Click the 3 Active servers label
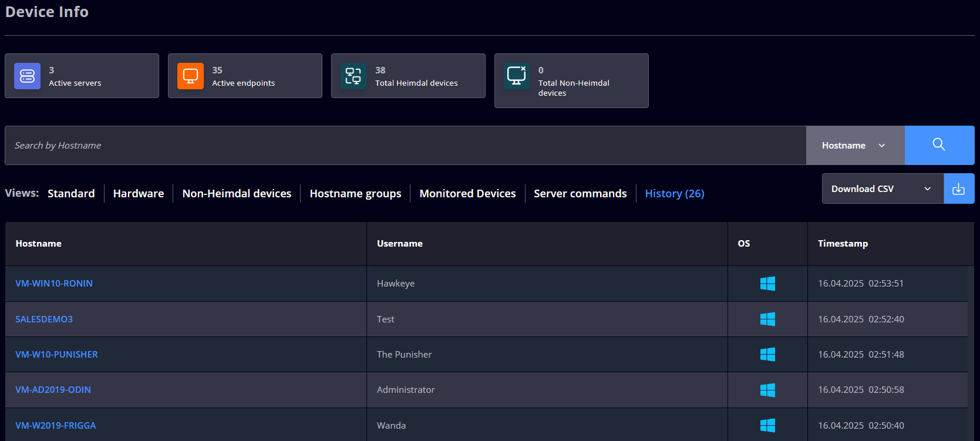The height and width of the screenshot is (441, 980). [75, 76]
